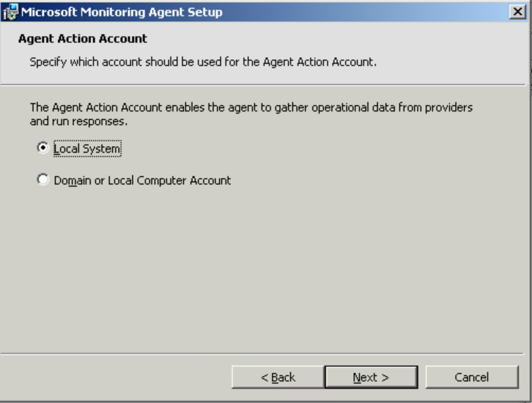Click the setup installer icon in title bar
The image size is (532, 403).
coord(10,12)
